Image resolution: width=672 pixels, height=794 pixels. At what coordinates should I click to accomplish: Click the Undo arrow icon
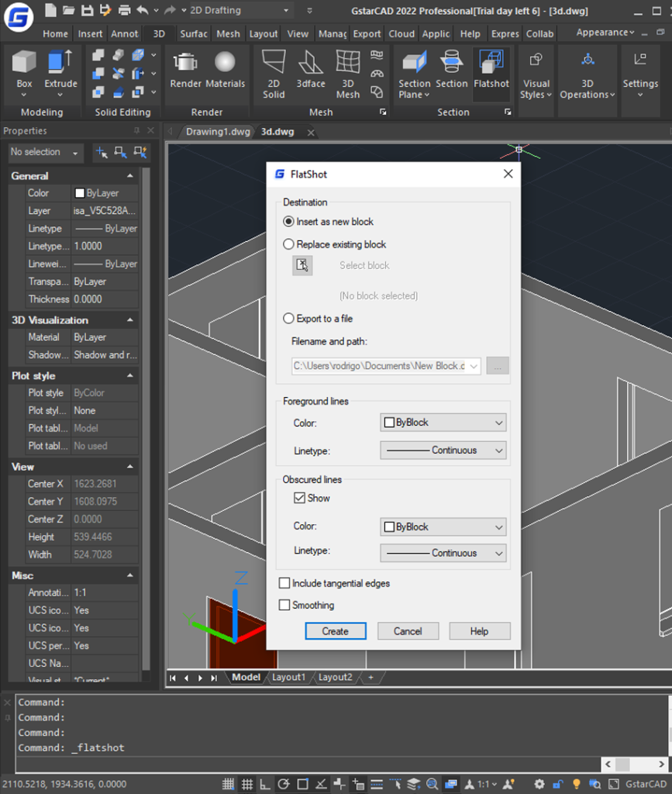click(143, 9)
